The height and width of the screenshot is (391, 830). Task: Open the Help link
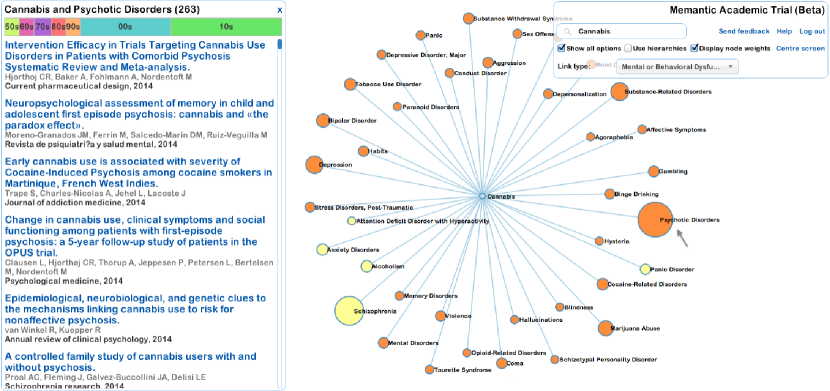[x=784, y=31]
